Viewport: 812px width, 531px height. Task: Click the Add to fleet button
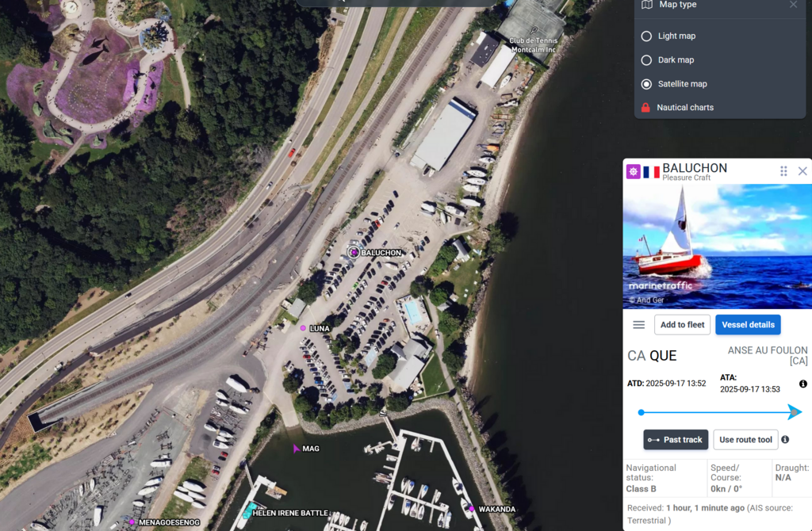(x=682, y=325)
